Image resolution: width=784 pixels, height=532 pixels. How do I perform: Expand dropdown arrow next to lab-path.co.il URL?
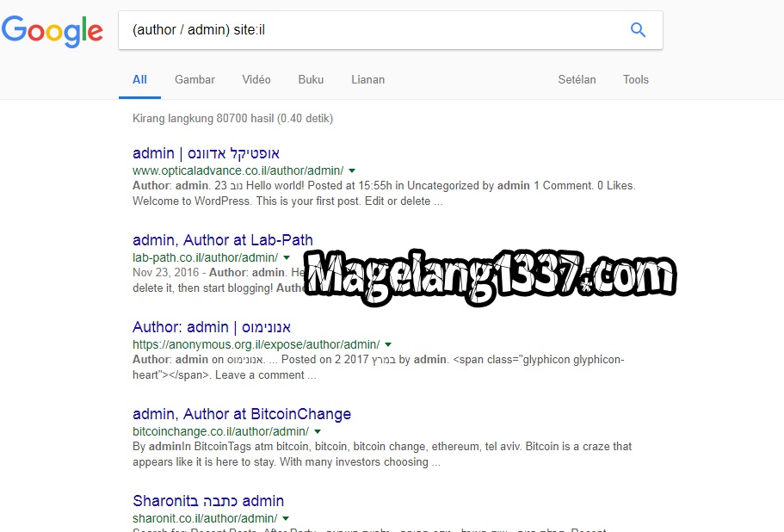coord(287,258)
